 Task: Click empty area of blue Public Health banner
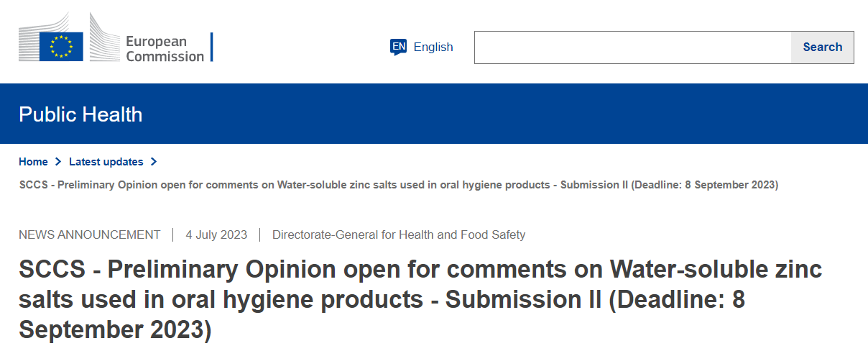(503, 114)
